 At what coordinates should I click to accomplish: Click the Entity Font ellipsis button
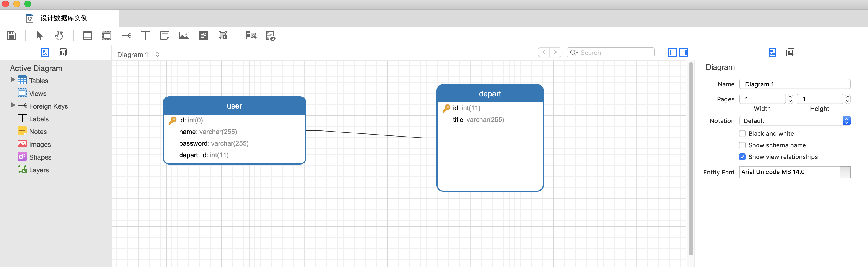click(845, 172)
